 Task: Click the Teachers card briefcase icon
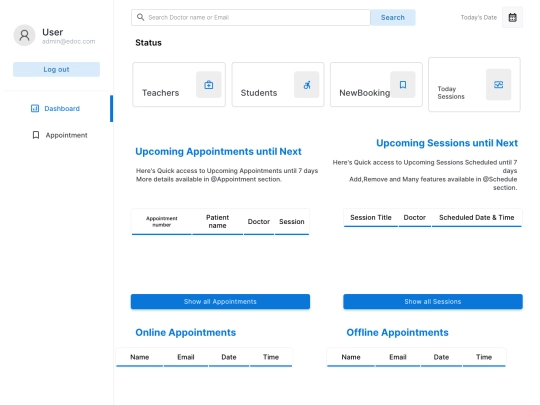click(209, 85)
